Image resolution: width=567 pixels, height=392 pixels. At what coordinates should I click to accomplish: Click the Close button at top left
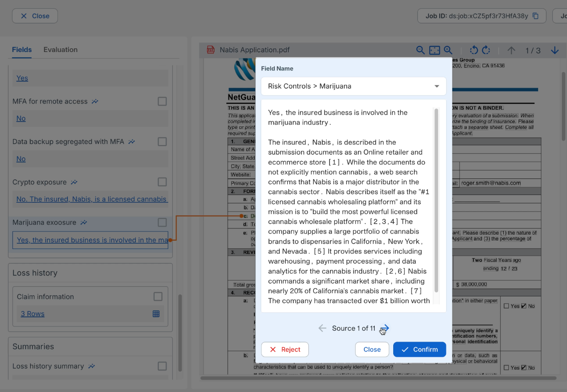[x=35, y=16]
